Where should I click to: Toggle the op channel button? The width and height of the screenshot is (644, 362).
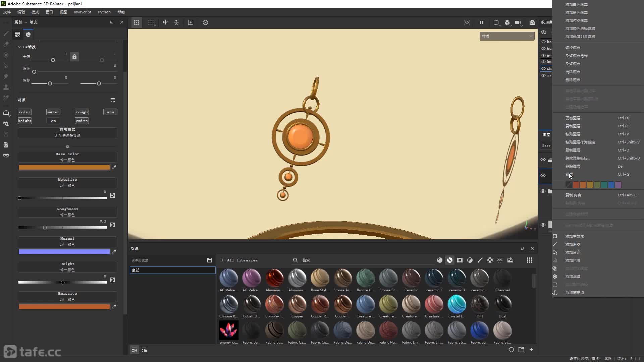coord(53,121)
